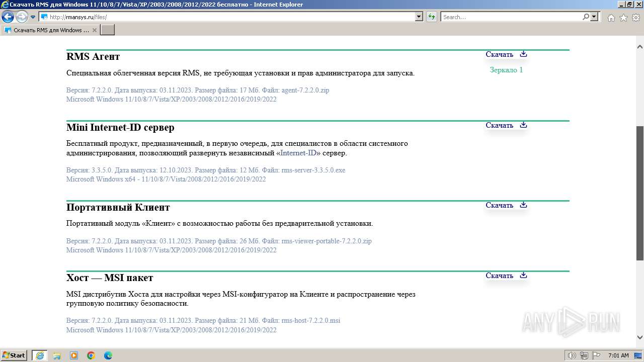
Task: Launch Chrome from the taskbar
Action: [x=91, y=355]
